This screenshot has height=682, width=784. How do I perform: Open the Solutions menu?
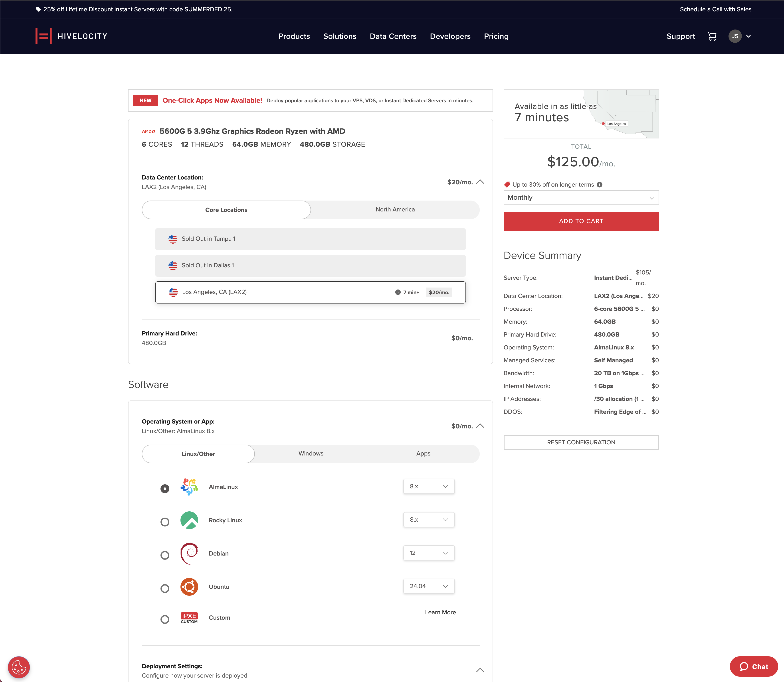pyautogui.click(x=340, y=36)
